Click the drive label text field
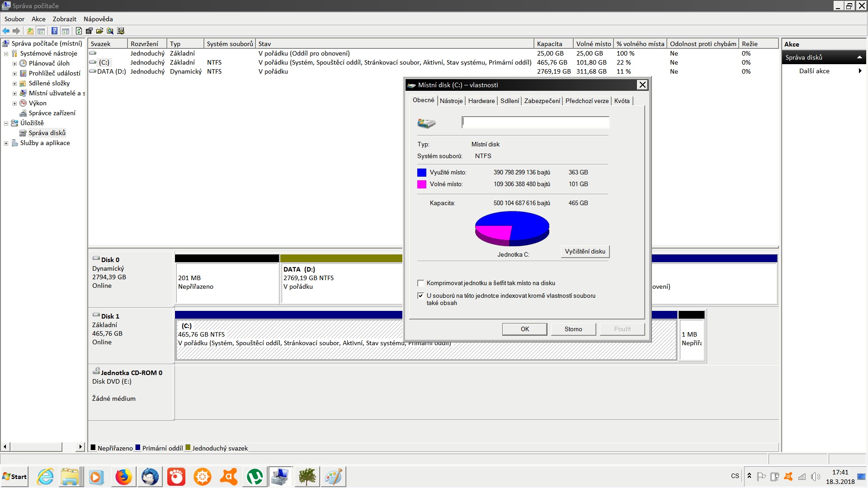 click(535, 122)
